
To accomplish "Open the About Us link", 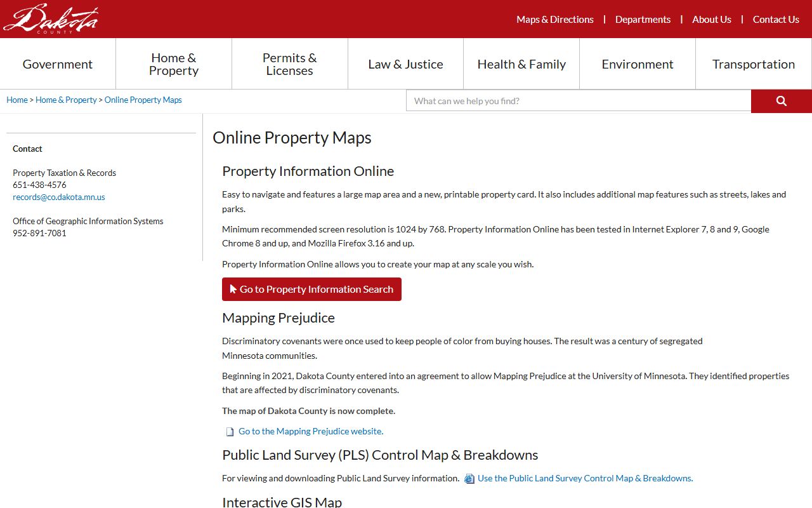I will pos(712,19).
